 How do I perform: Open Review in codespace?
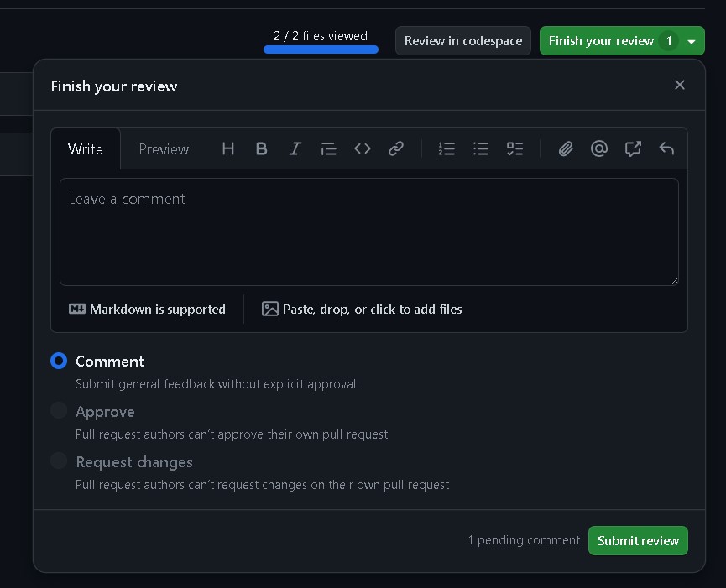coord(462,41)
